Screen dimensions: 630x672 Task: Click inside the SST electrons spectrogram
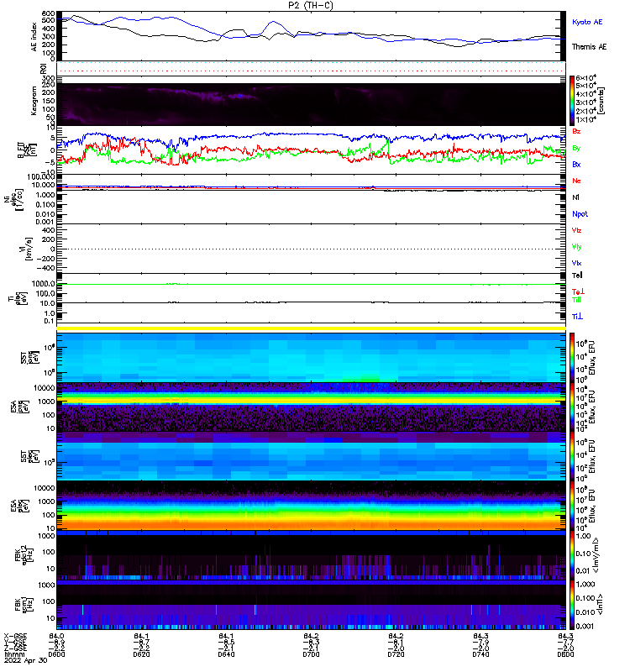311,456
